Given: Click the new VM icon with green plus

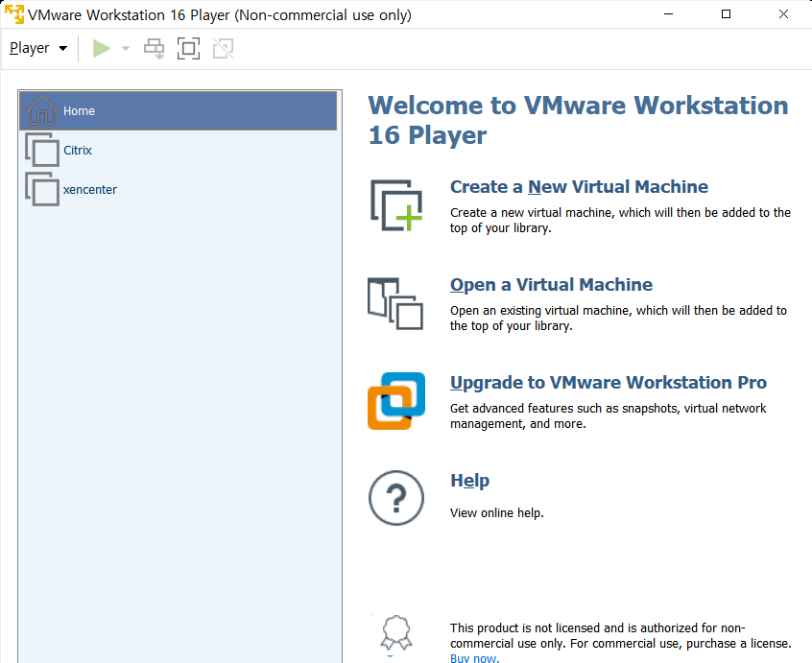Looking at the screenshot, I should (x=396, y=205).
